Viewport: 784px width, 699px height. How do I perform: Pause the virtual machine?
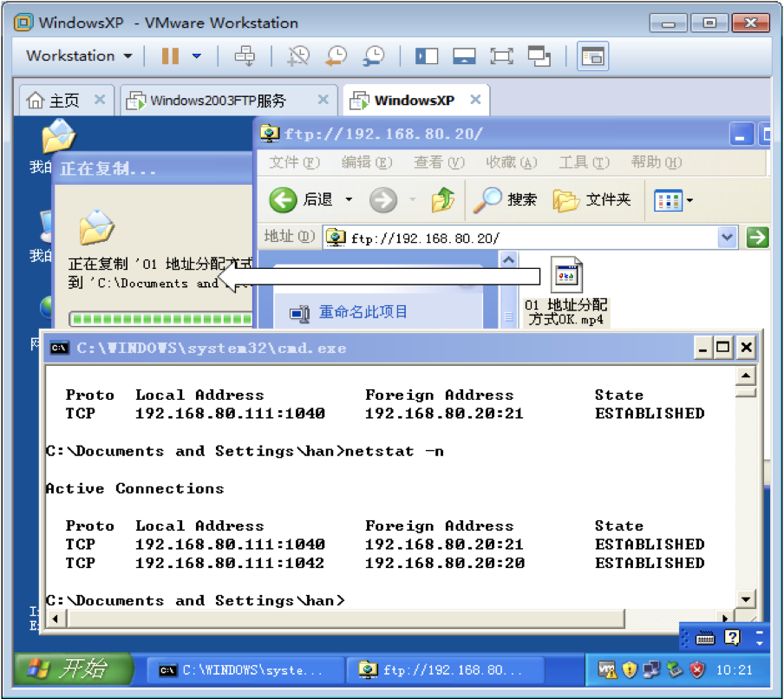[x=171, y=56]
